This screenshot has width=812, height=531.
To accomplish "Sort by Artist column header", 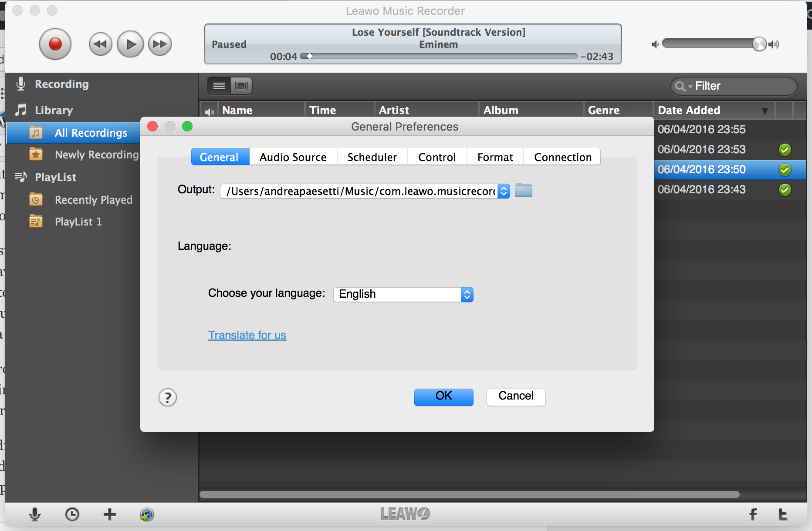I will (426, 110).
